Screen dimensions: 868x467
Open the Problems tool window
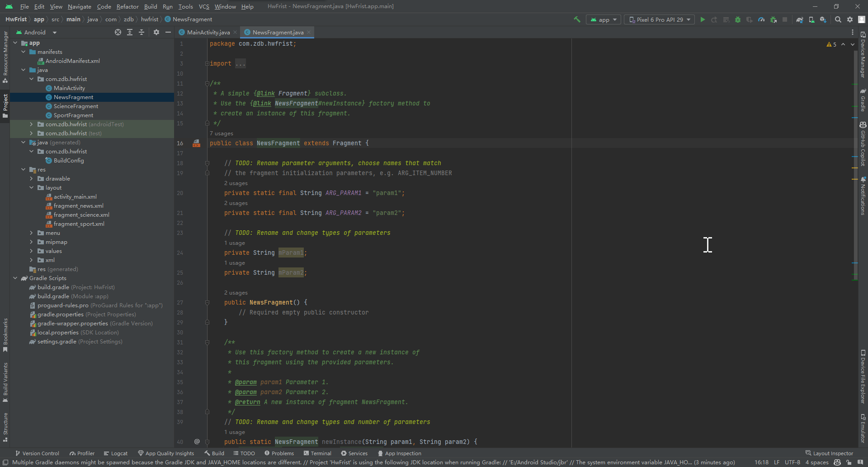pyautogui.click(x=279, y=453)
